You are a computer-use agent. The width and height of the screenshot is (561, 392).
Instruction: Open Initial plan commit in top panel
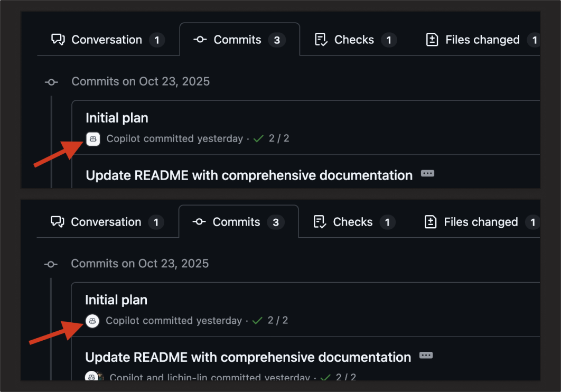[x=117, y=118]
